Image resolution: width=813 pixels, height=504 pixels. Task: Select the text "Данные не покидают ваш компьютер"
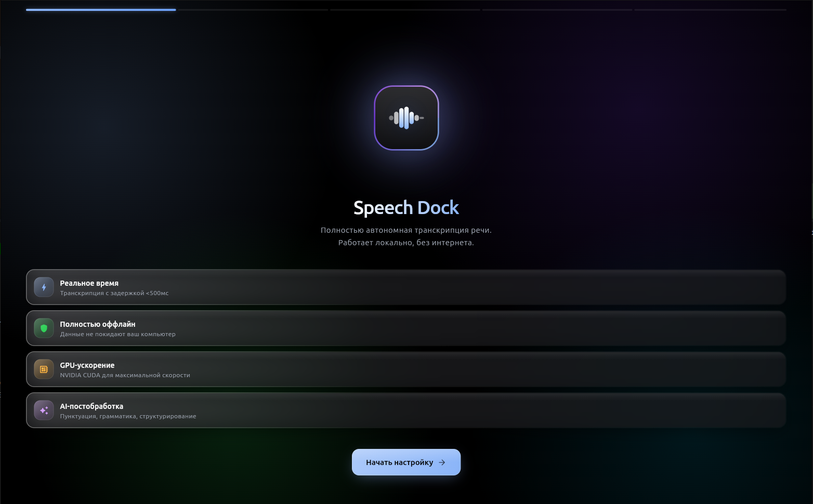(x=117, y=334)
